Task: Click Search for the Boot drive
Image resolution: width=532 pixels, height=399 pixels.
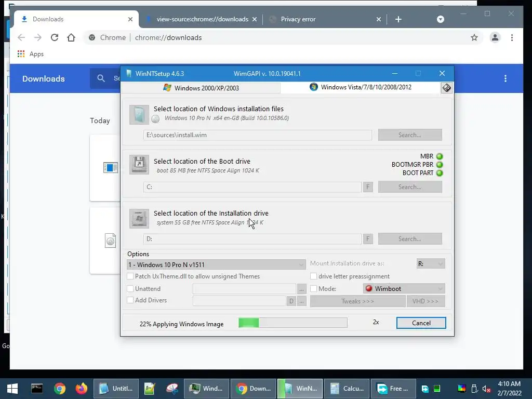Action: [410, 187]
